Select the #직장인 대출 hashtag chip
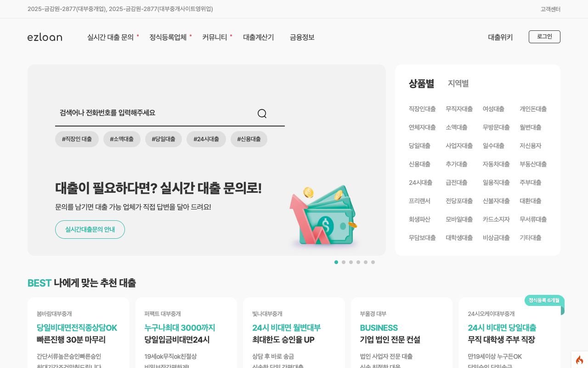The image size is (588, 368). pyautogui.click(x=77, y=139)
